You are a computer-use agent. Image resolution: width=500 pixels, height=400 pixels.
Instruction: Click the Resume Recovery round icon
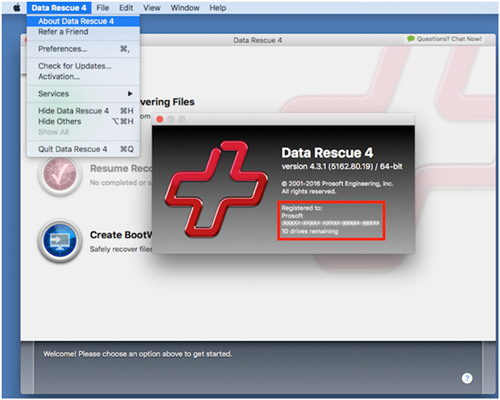(60, 174)
